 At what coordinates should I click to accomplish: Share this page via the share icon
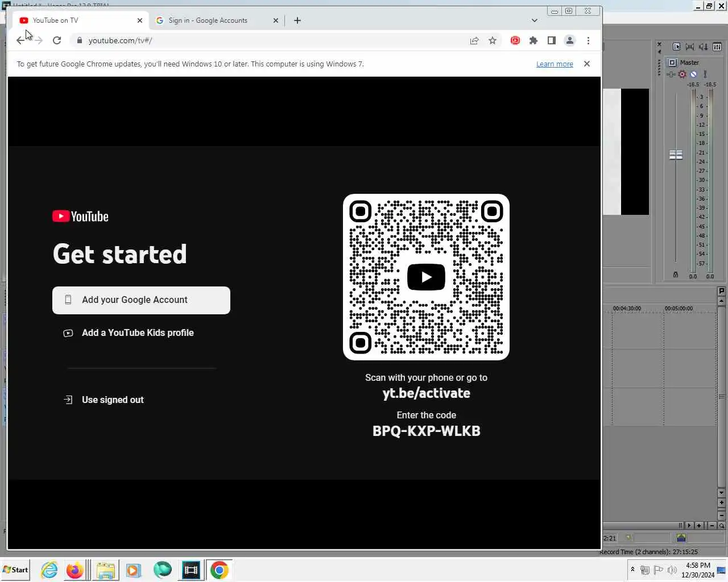click(x=474, y=40)
